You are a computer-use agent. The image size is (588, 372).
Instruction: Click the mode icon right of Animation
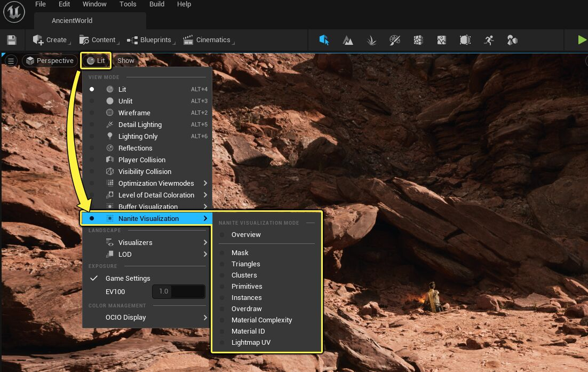[512, 40]
